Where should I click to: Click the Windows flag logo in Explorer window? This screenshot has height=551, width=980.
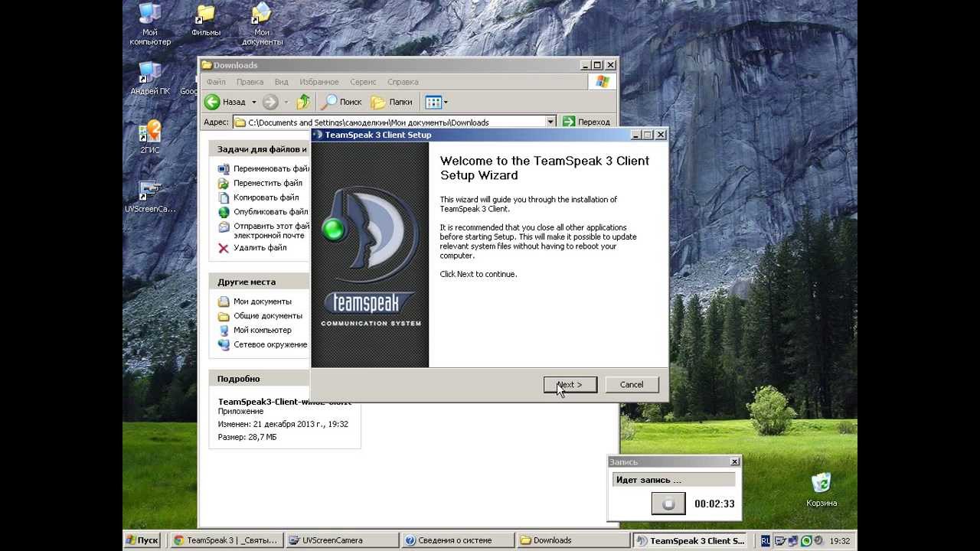[602, 82]
